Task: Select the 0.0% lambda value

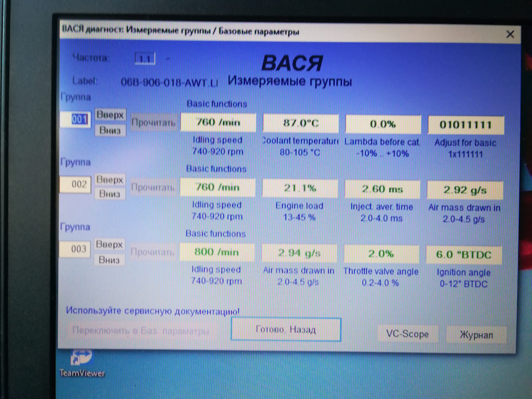Action: point(383,124)
